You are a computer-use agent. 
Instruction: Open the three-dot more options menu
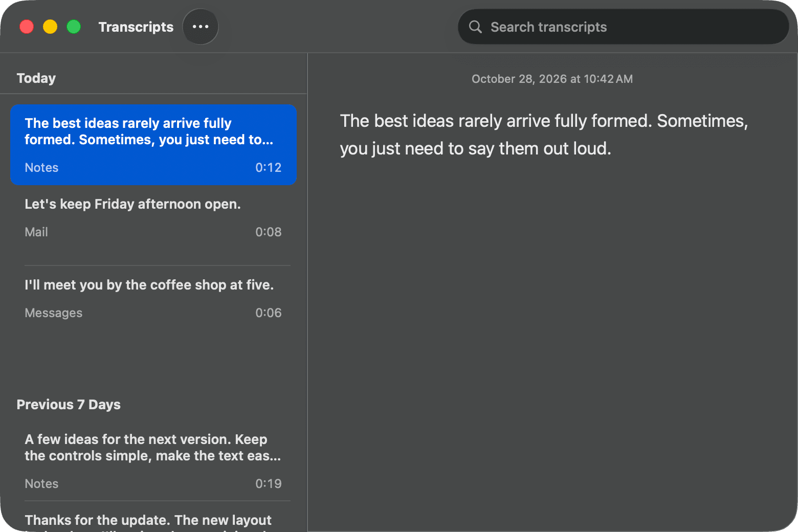tap(201, 27)
